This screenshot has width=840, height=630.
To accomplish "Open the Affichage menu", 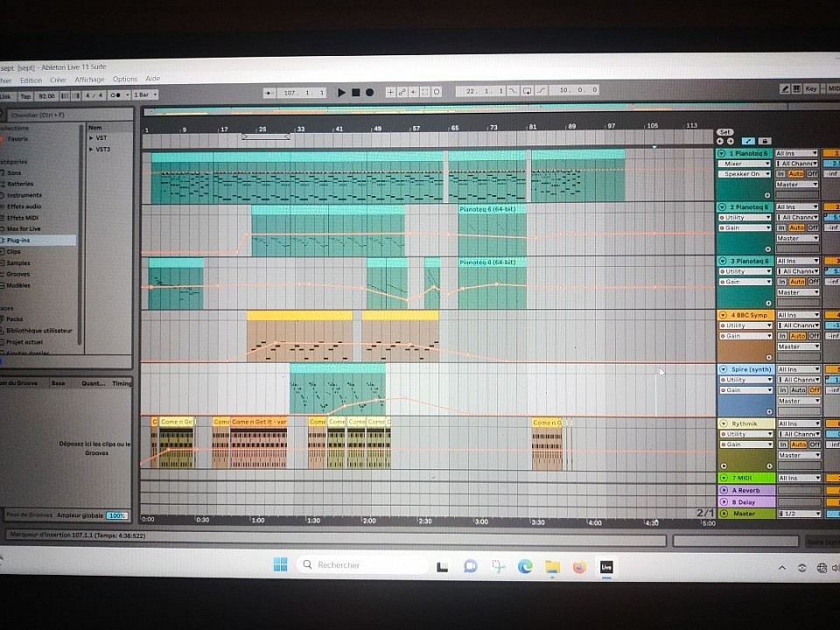I will click(88, 80).
